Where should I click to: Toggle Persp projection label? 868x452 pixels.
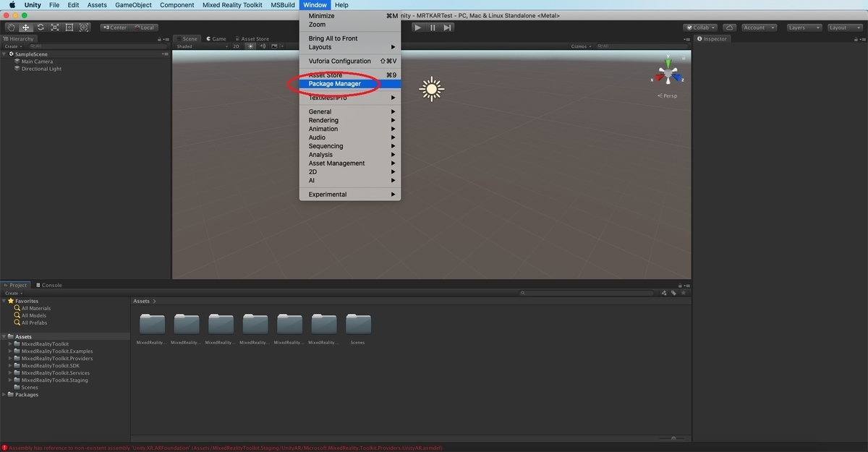tap(668, 95)
